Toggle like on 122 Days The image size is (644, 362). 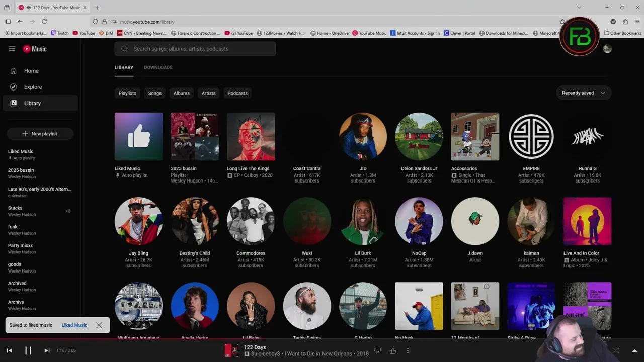pos(393,350)
